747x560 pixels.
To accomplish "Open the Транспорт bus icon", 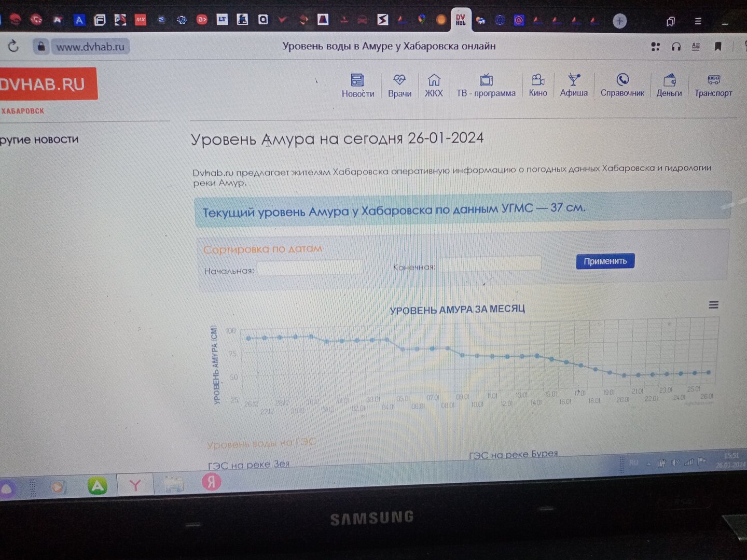I will (714, 79).
